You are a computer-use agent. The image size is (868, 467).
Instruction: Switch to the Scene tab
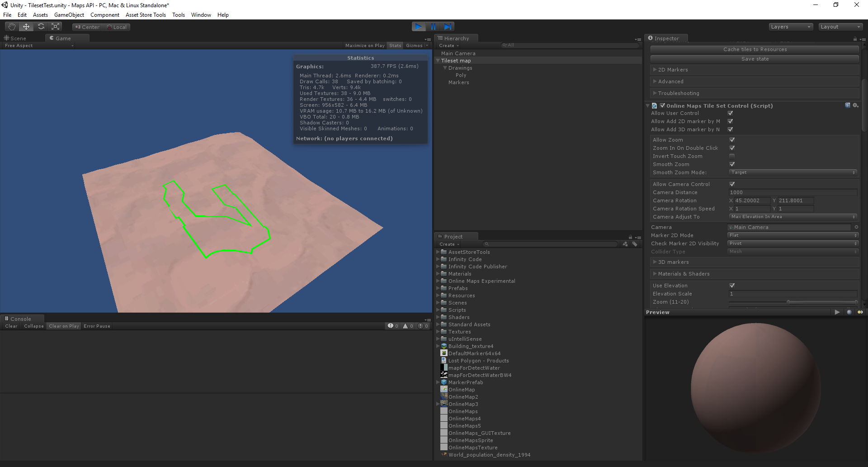(16, 38)
